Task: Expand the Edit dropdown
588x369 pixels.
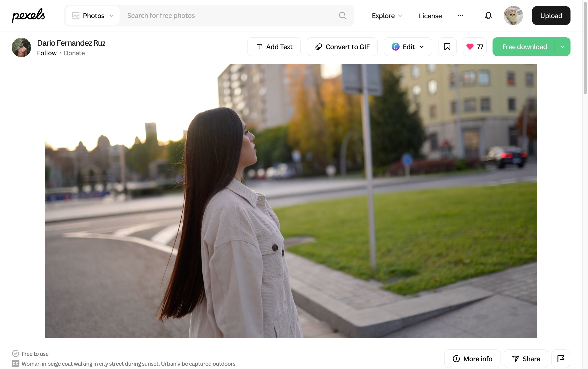Action: [408, 47]
